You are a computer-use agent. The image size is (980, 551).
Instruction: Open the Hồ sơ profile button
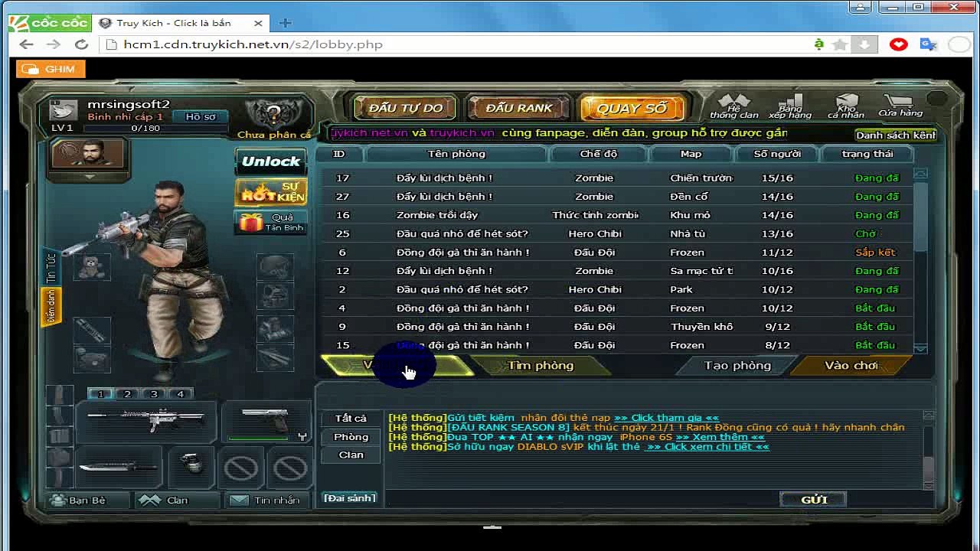(200, 117)
